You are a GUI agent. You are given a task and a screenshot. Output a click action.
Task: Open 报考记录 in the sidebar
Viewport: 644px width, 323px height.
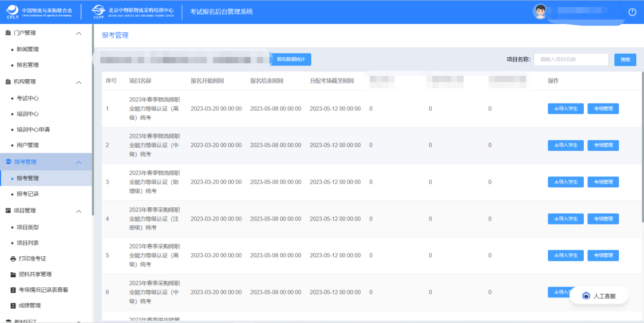[27, 194]
